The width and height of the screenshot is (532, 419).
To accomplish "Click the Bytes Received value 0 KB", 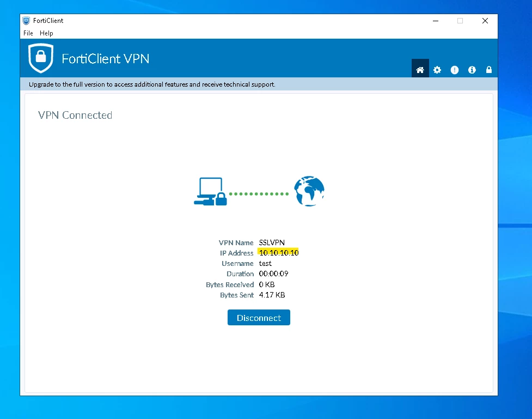I will 267,284.
